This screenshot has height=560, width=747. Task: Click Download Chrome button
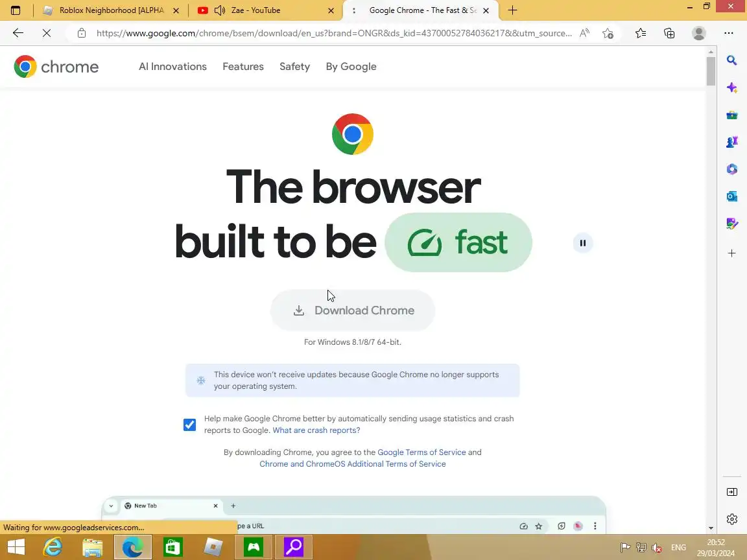coord(353,310)
